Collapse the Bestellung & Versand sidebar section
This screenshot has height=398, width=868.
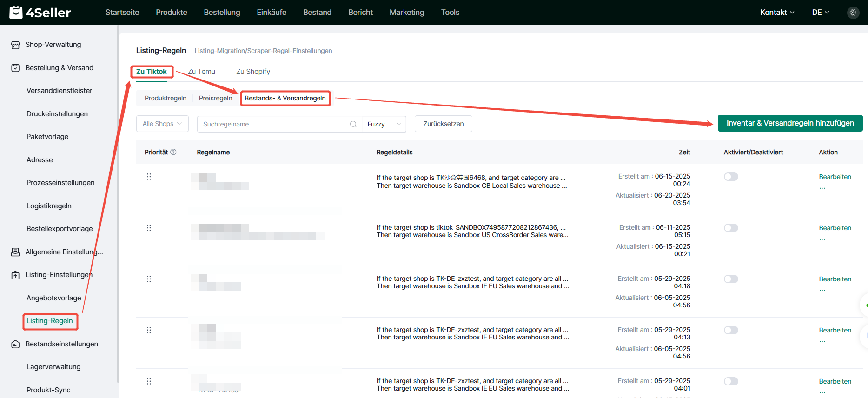tap(59, 68)
